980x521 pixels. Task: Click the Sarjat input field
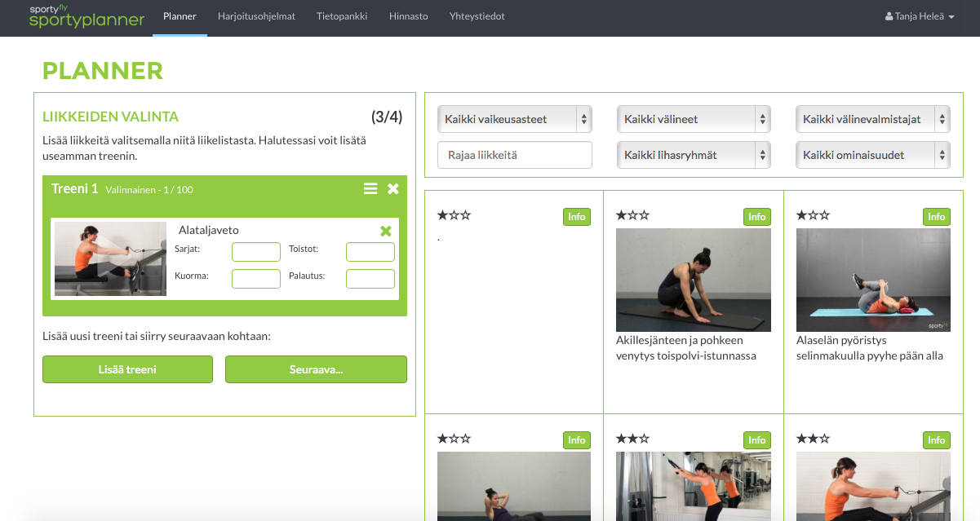256,252
